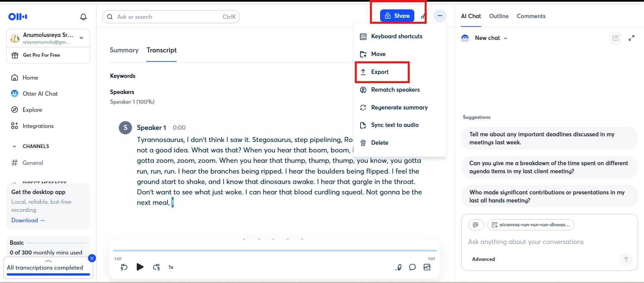Insert image using the picture icon
The height and width of the screenshot is (283, 644).
tap(427, 267)
